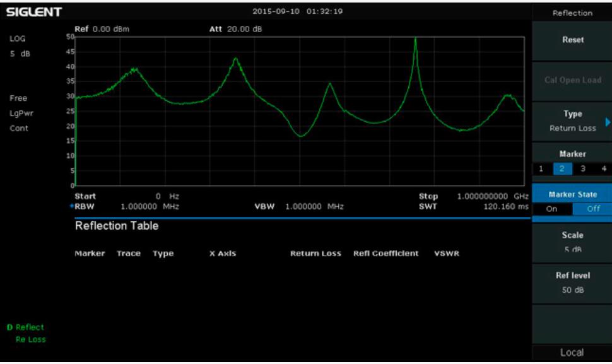This screenshot has width=612, height=364.
Task: Click the Local status label
Action: (x=572, y=353)
